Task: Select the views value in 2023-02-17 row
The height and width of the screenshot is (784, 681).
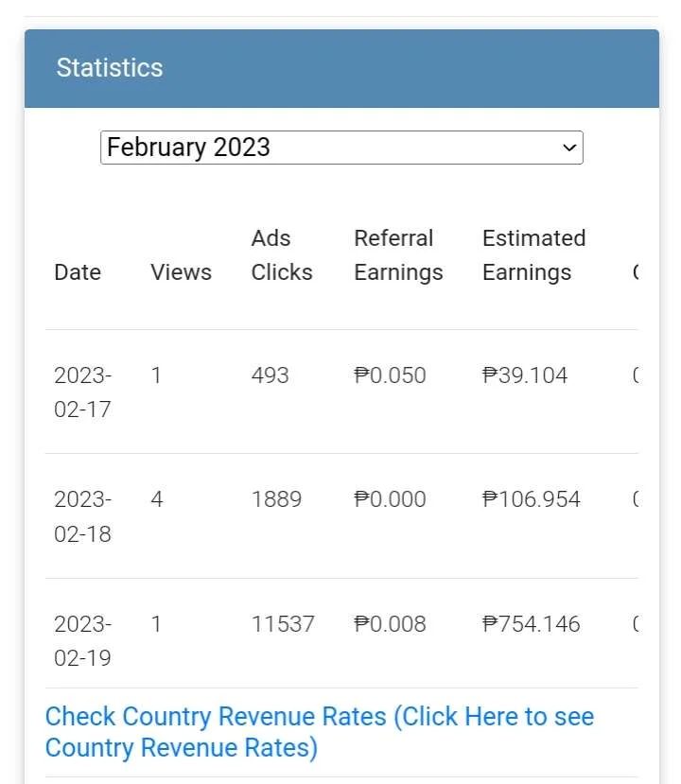Action: tap(156, 375)
